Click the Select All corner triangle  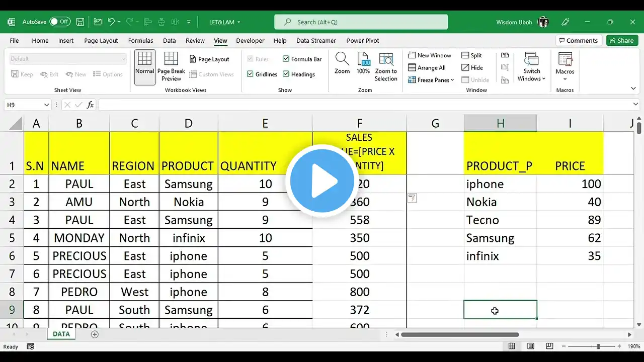[16, 123]
